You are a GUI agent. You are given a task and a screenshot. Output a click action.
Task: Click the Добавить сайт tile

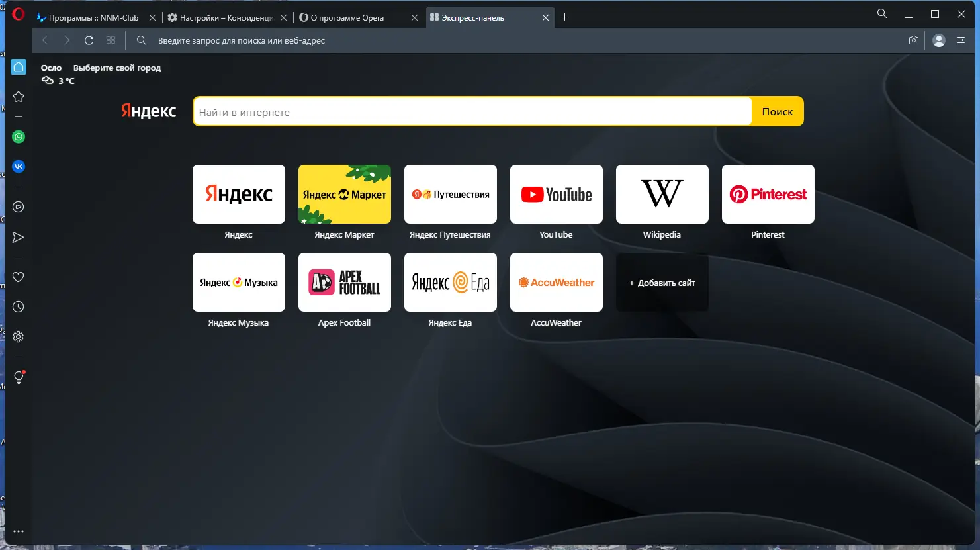pyautogui.click(x=662, y=283)
